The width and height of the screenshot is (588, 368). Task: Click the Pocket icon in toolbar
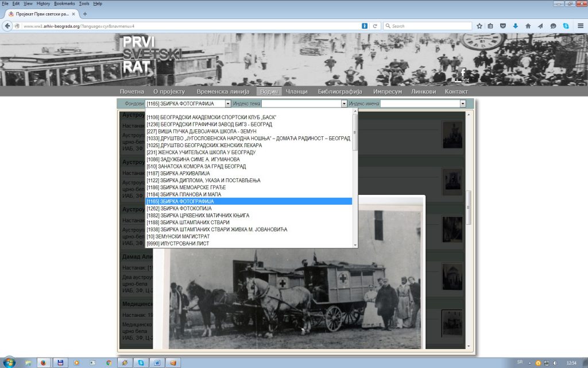click(503, 26)
